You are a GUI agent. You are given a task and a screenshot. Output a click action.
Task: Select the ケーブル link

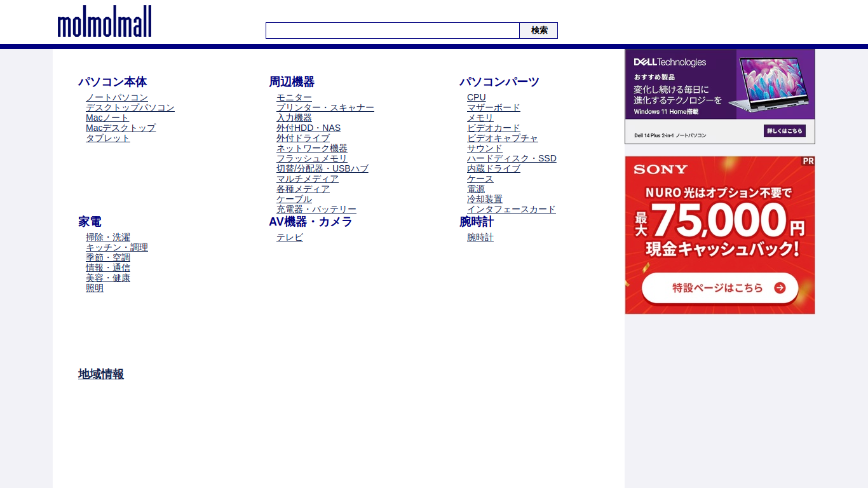point(294,199)
